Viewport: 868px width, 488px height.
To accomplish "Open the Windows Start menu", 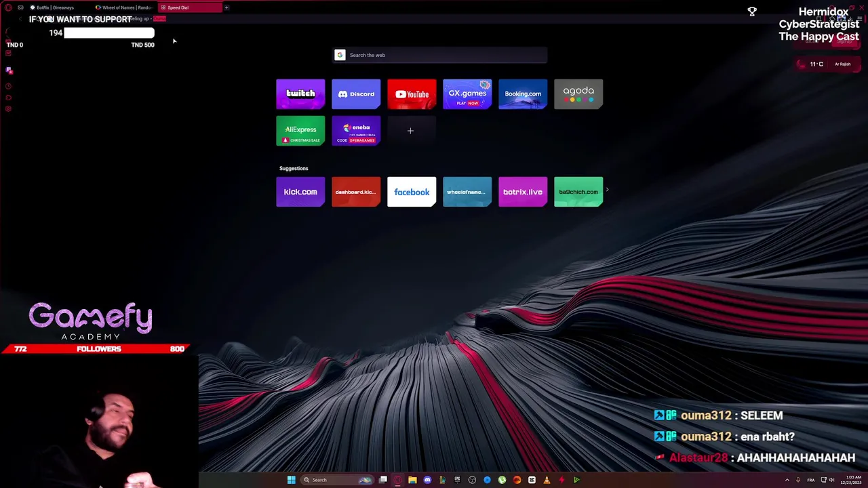I will click(291, 480).
